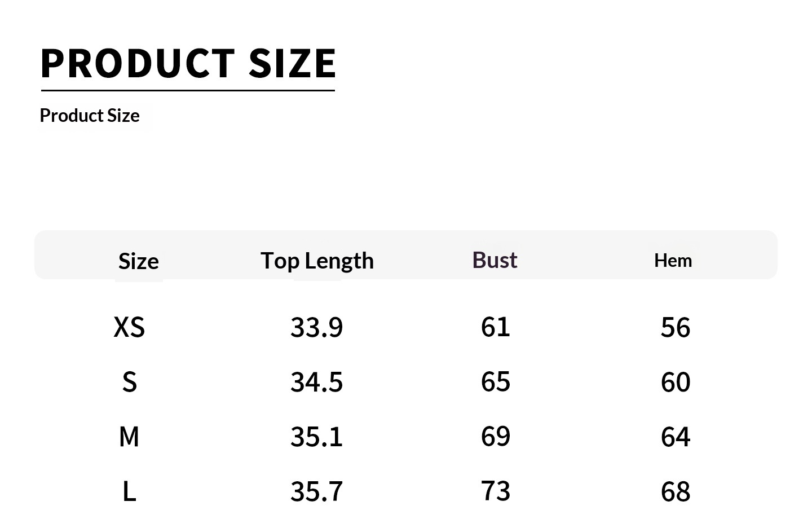Image resolution: width=812 pixels, height=532 pixels.
Task: Click the Top Length column header
Action: [317, 261]
